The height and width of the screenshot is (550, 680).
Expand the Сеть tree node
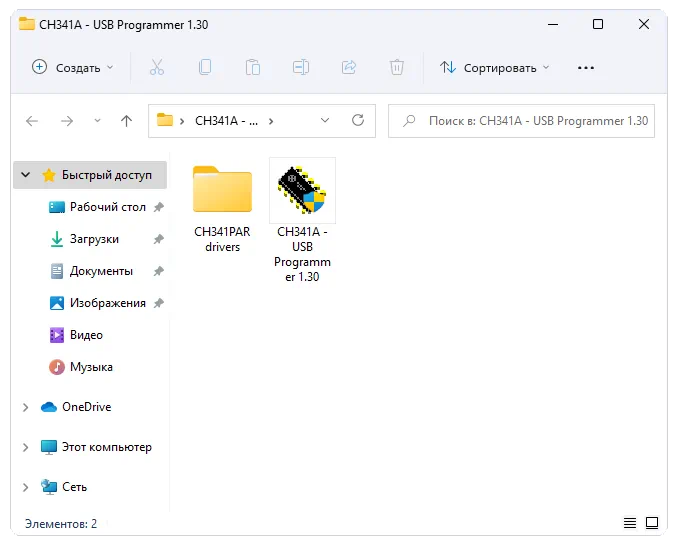pos(26,487)
